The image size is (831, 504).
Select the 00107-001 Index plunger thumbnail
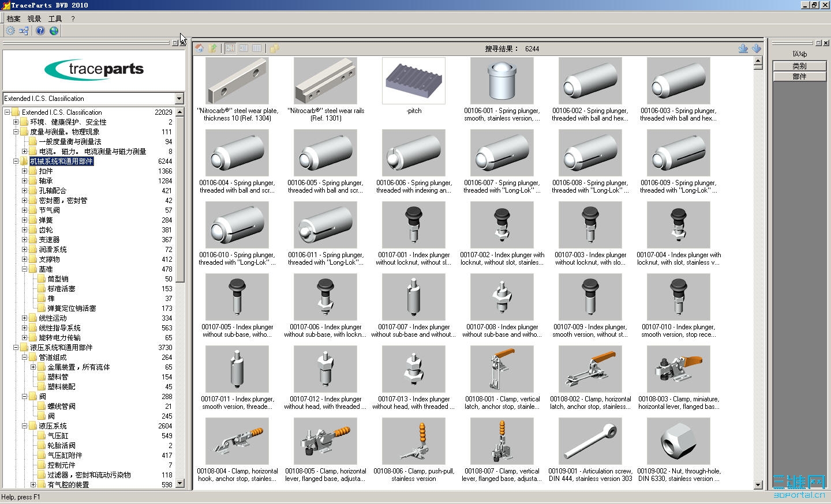(x=414, y=225)
